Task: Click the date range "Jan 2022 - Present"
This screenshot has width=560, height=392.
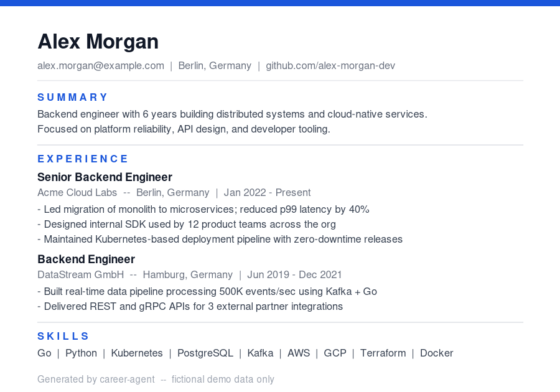Action: (267, 193)
